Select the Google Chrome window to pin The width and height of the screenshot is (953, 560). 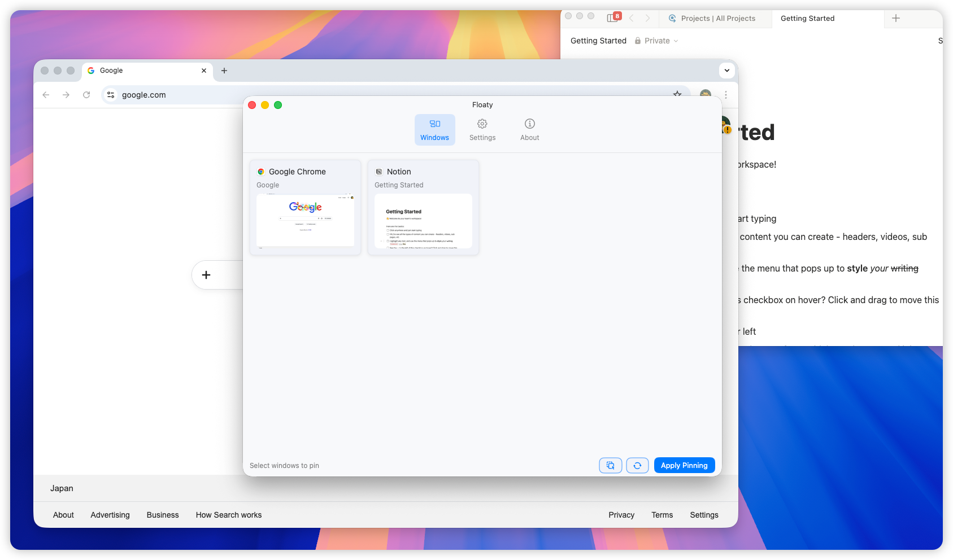[305, 207]
